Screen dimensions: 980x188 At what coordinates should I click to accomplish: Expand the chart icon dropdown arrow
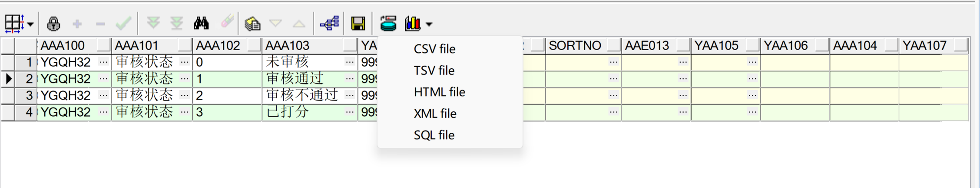[x=429, y=24]
